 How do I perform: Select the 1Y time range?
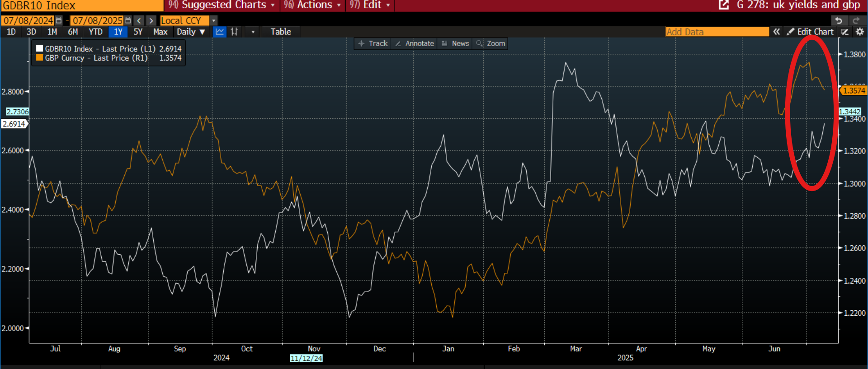118,32
